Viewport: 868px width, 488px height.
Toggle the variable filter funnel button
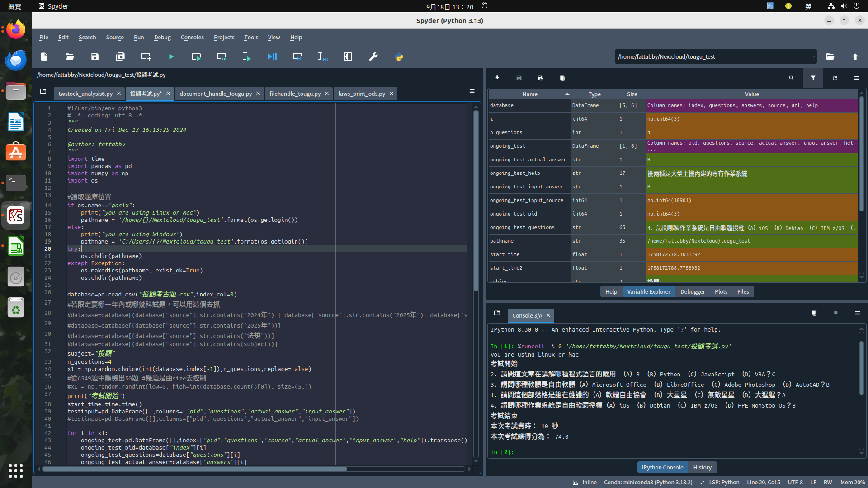pyautogui.click(x=813, y=78)
